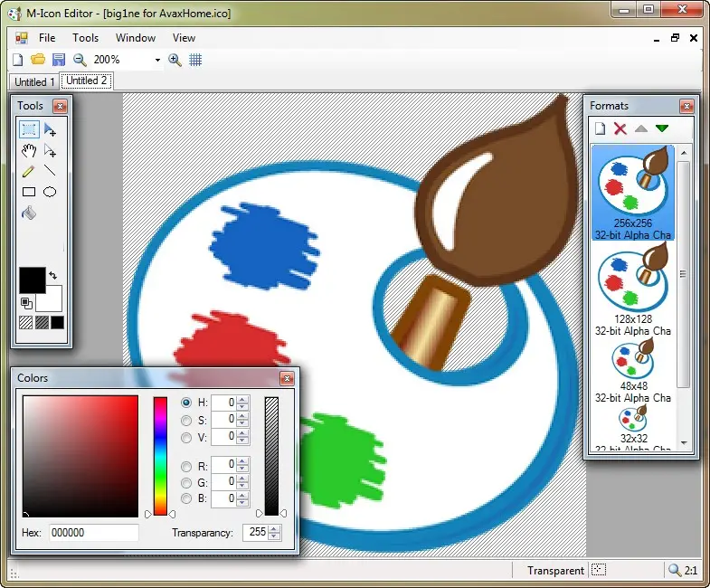710x588 pixels.
Task: Select the B blue radio button
Action: coord(186,498)
